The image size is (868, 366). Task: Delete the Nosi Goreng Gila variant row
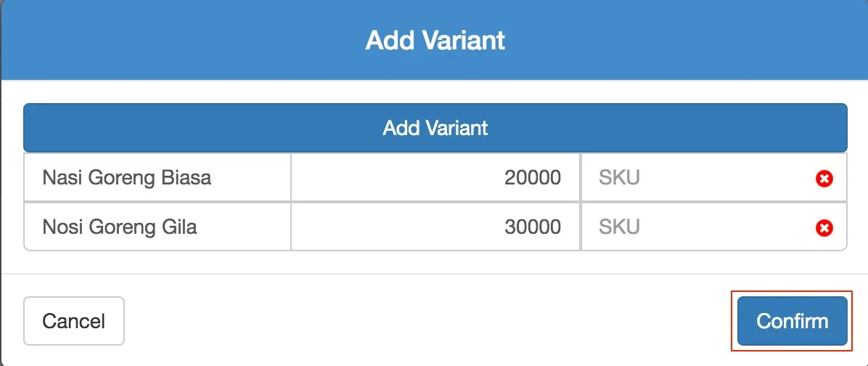[x=824, y=227]
